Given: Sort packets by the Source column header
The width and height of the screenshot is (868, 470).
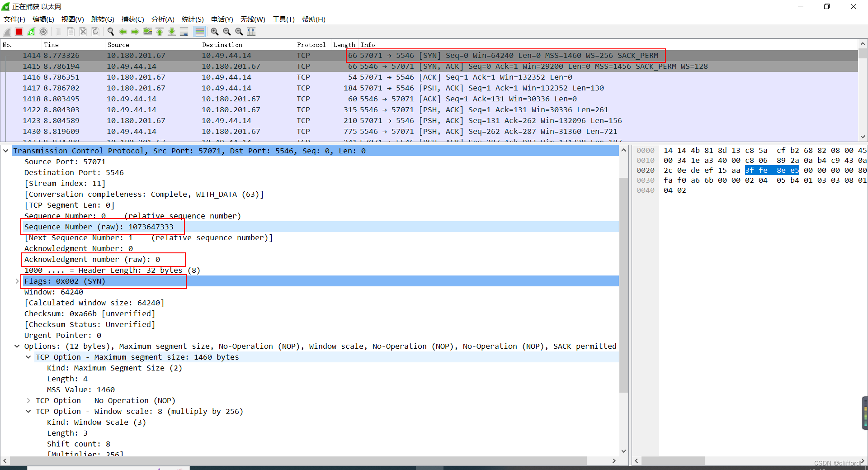Looking at the screenshot, I should click(x=152, y=45).
